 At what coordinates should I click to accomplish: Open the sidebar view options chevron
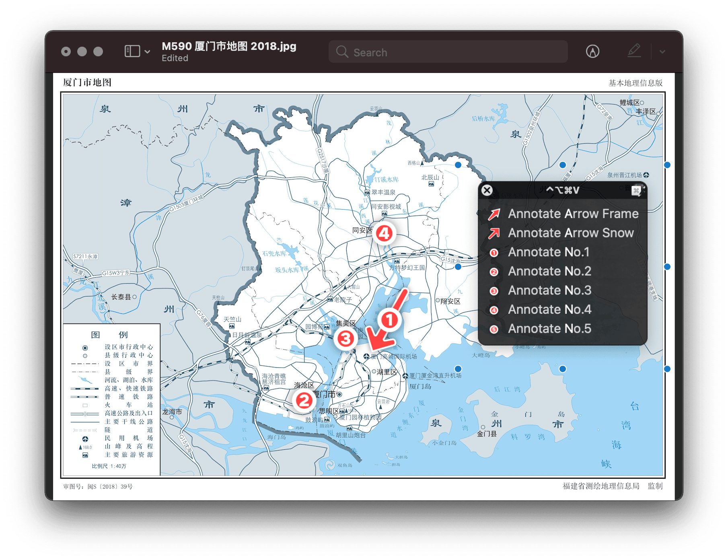point(147,52)
